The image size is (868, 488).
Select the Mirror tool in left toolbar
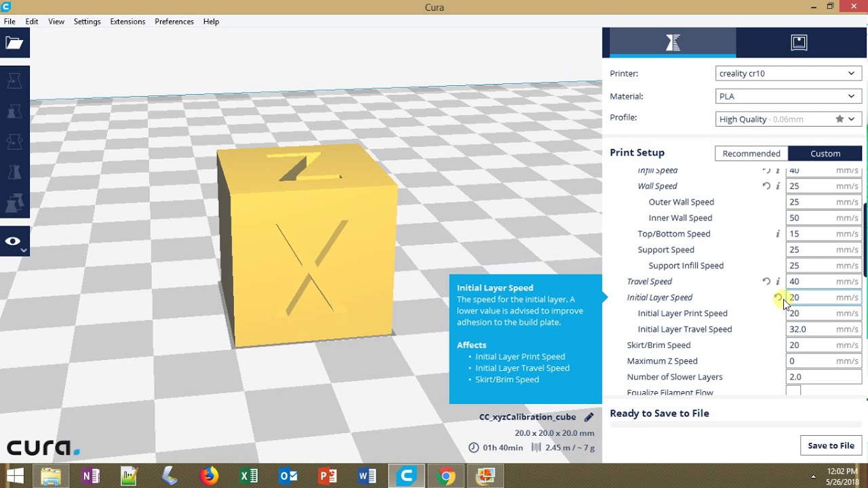(x=14, y=172)
